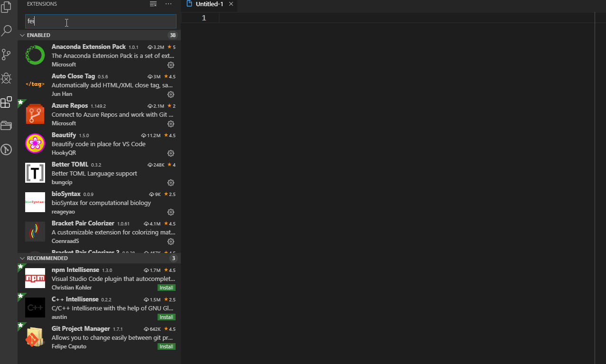Image resolution: width=606 pixels, height=364 pixels.
Task: Open manage gear for bioSyntax
Action: pyautogui.click(x=171, y=212)
